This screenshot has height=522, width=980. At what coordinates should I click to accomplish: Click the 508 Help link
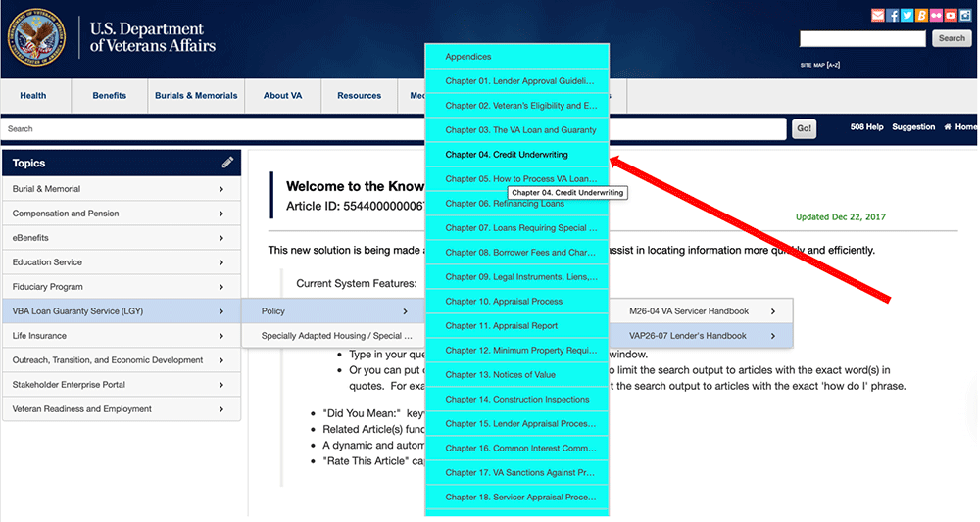[x=867, y=127]
